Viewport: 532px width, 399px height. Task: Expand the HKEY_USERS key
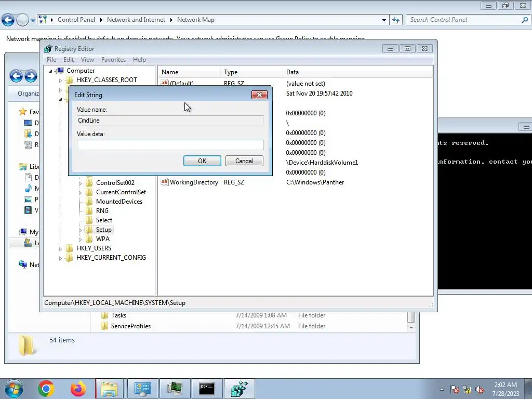point(60,249)
